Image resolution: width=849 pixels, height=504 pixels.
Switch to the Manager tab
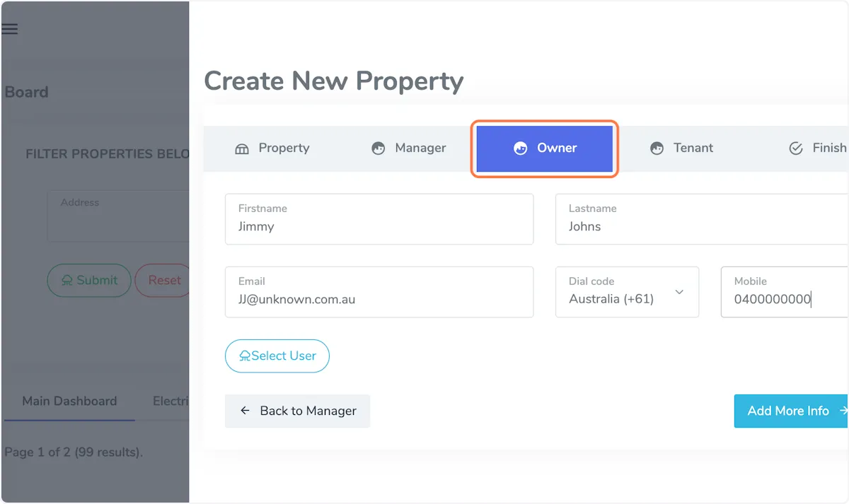pyautogui.click(x=409, y=148)
